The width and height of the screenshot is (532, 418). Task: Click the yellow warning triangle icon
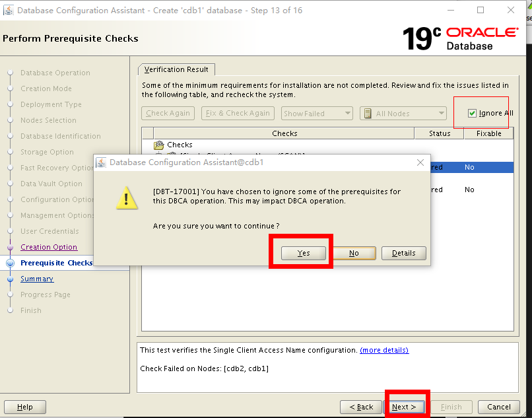coord(127,197)
